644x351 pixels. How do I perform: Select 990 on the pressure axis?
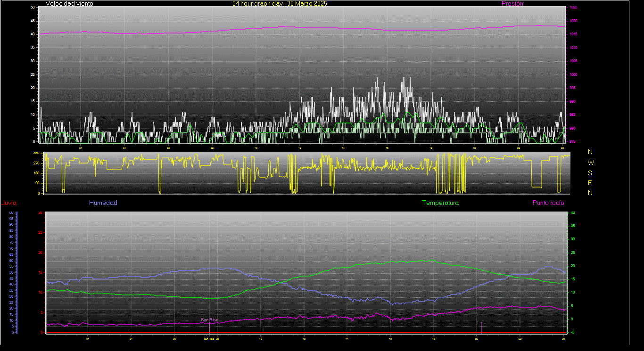(573, 101)
